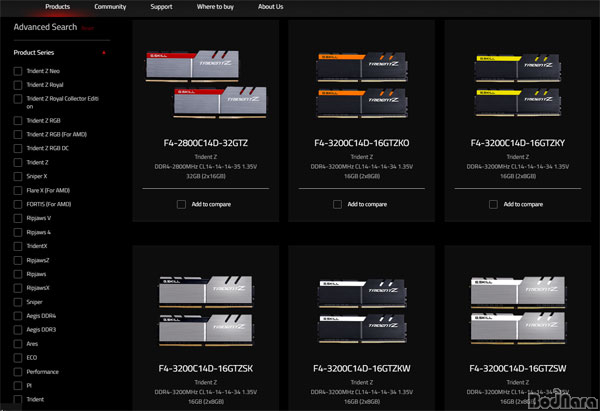600x411 pixels.
Task: Open the F4-3200C14D-16GTZSW memory kit image
Action: [x=518, y=310]
